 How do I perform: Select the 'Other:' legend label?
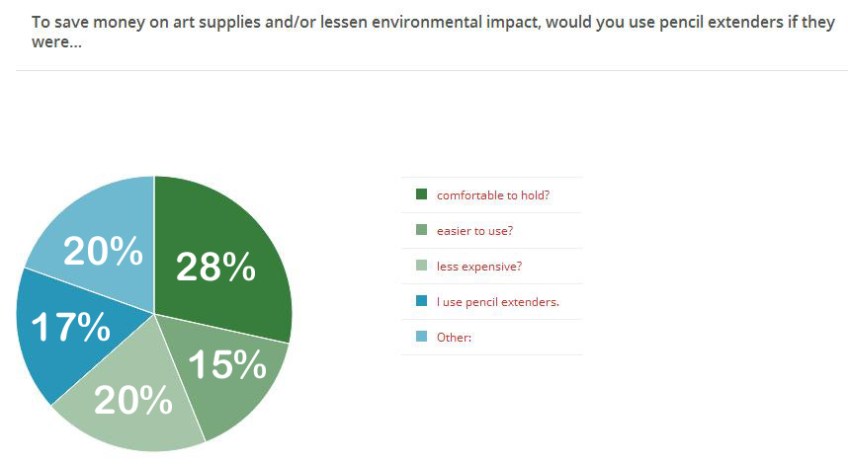454,337
